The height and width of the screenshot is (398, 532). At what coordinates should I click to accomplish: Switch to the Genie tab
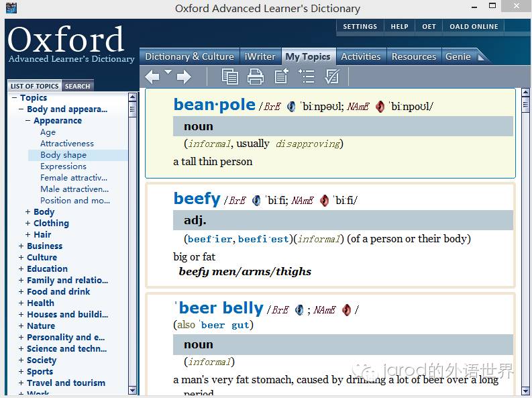click(458, 56)
